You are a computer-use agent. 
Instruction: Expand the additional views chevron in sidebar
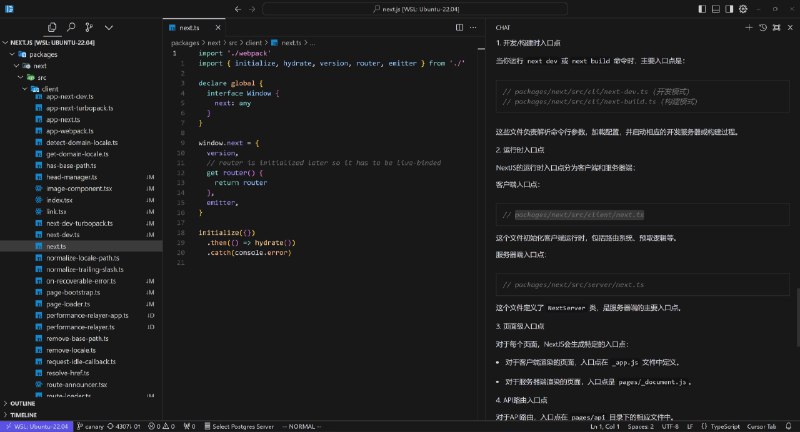(109, 28)
